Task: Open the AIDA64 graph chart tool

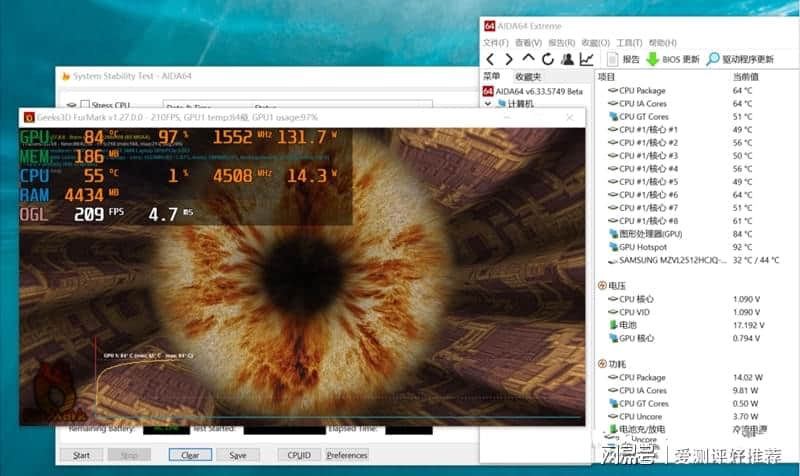Action: click(586, 59)
